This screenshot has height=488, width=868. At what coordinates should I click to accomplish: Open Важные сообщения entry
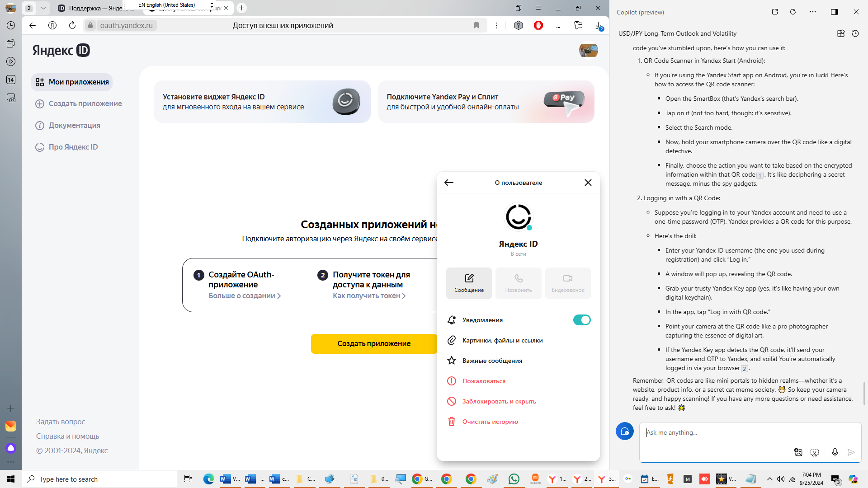(x=519, y=361)
